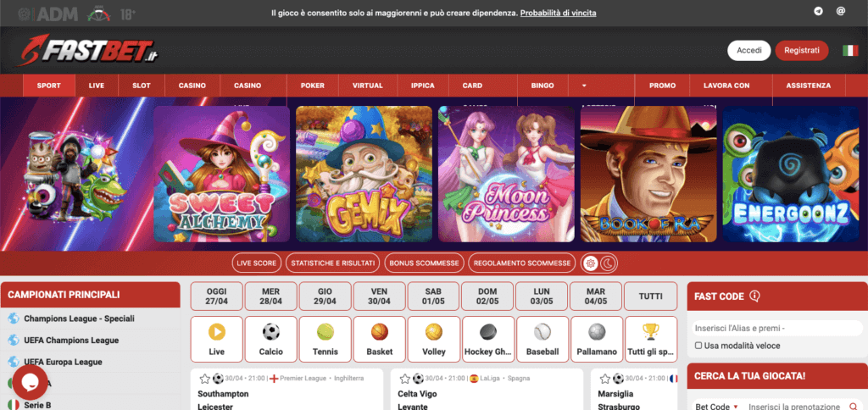This screenshot has width=868, height=410.
Task: Open the SPORT menu item
Action: pos(48,86)
